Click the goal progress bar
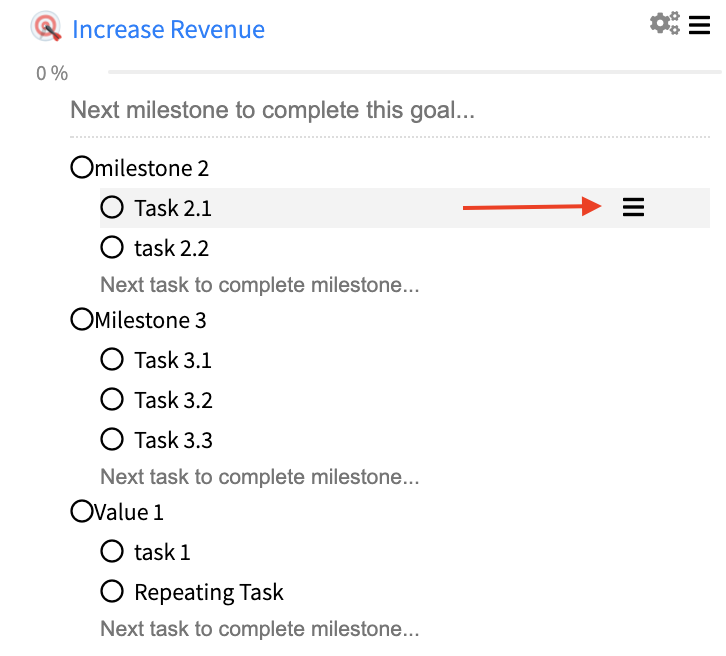726x656 pixels. pyautogui.click(x=415, y=72)
